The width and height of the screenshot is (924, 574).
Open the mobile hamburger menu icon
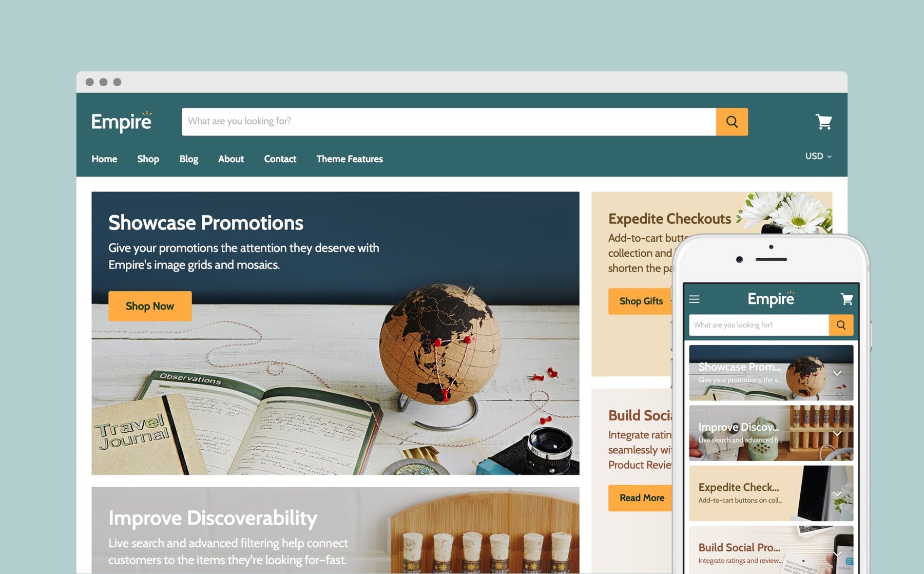(695, 299)
